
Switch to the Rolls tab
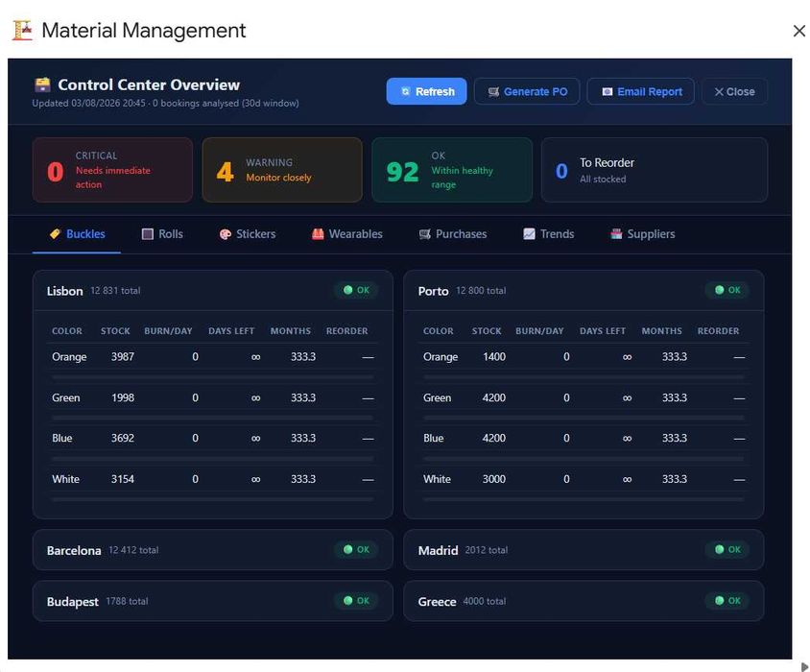[162, 234]
